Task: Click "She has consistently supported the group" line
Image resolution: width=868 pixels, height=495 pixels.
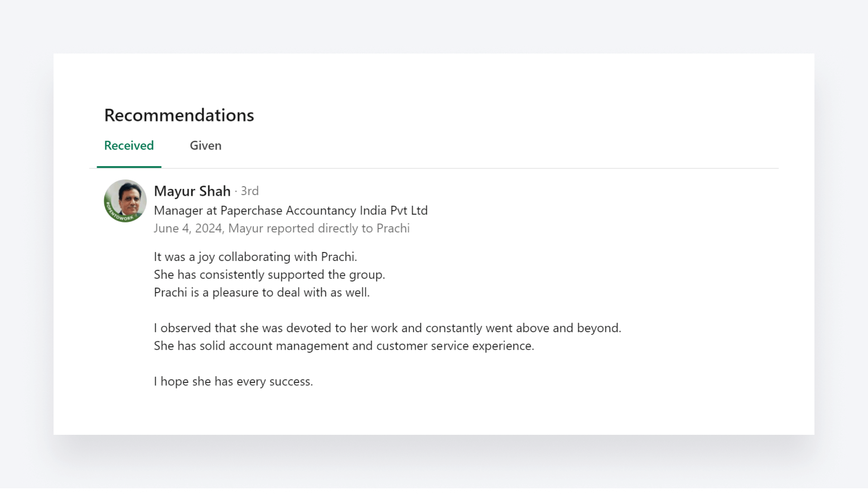Action: click(269, 275)
